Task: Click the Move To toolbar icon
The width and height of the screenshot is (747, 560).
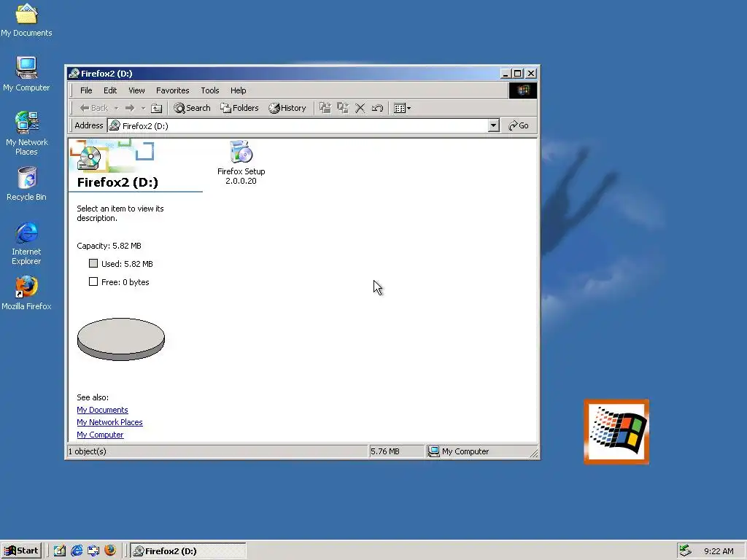Action: coord(325,108)
